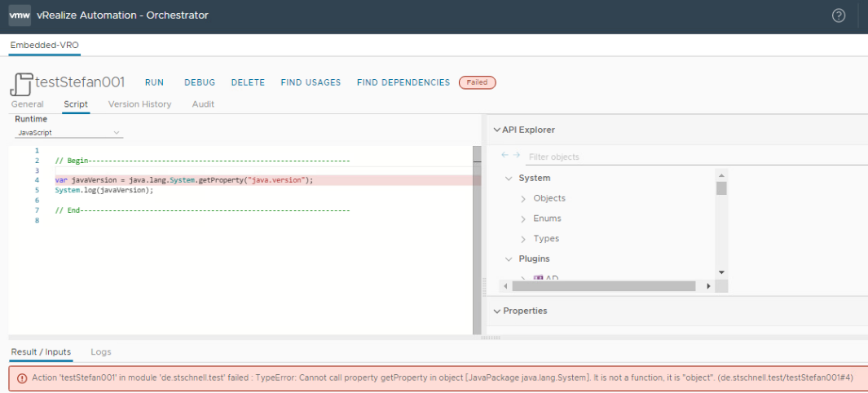Click line number 4 in the gutter
868x393 pixels.
point(37,180)
